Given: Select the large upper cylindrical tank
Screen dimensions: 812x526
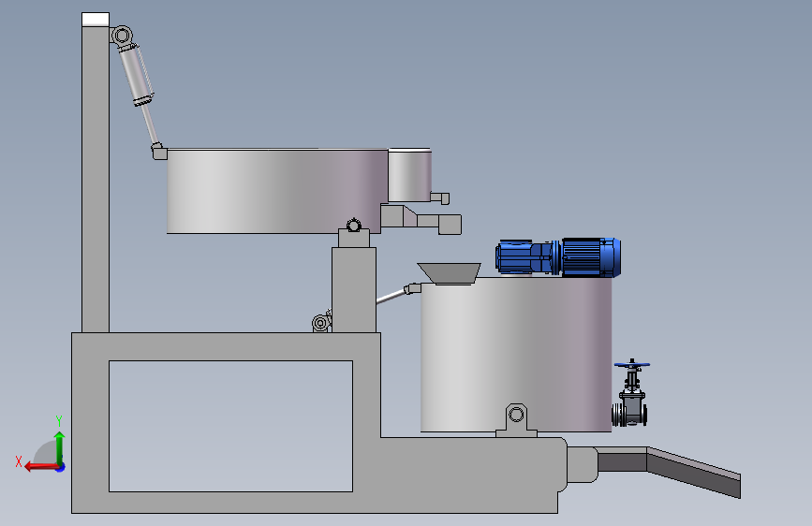Looking at the screenshot, I should 277,191.
